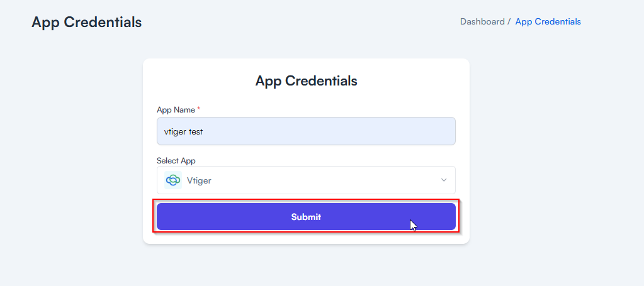Click the red required asterisk
The image size is (644, 286).
point(199,109)
